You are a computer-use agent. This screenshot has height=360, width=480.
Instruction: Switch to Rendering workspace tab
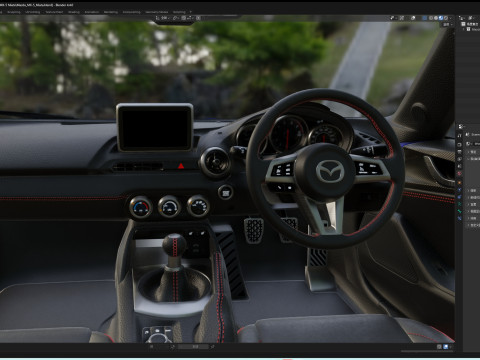pos(111,12)
